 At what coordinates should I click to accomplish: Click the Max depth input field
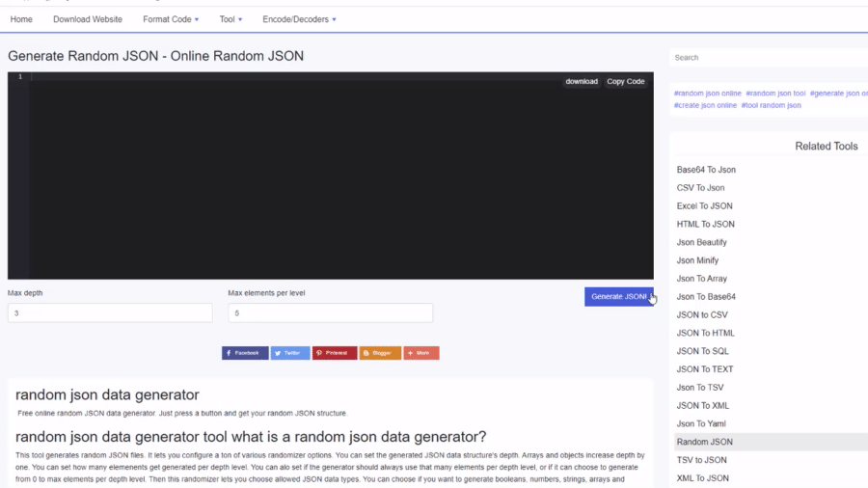[x=110, y=313]
